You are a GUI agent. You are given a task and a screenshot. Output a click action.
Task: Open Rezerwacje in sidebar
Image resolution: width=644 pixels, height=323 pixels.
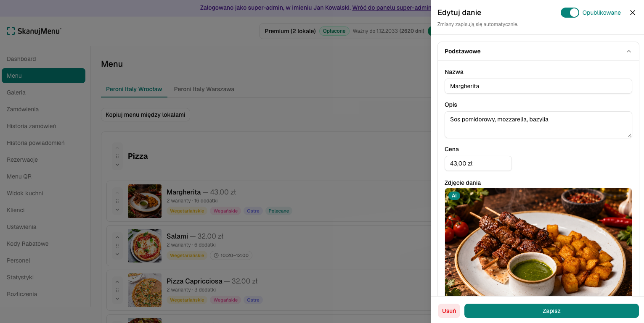click(43, 160)
